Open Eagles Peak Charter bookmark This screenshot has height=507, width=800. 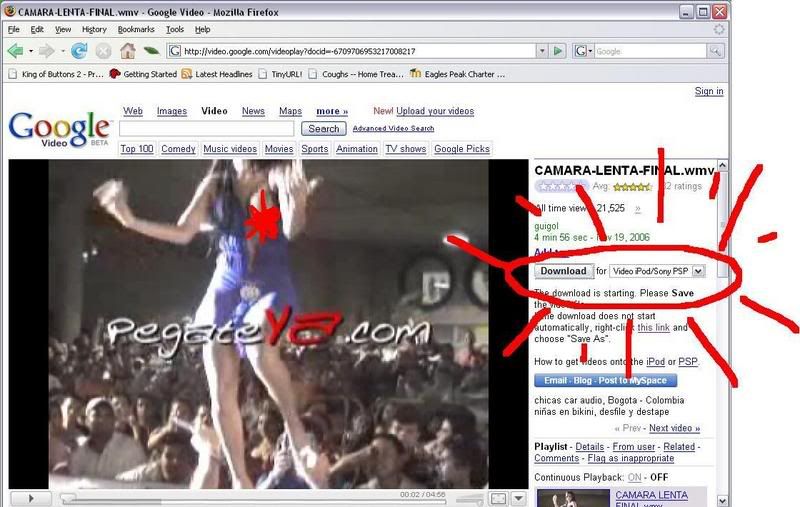[458, 74]
